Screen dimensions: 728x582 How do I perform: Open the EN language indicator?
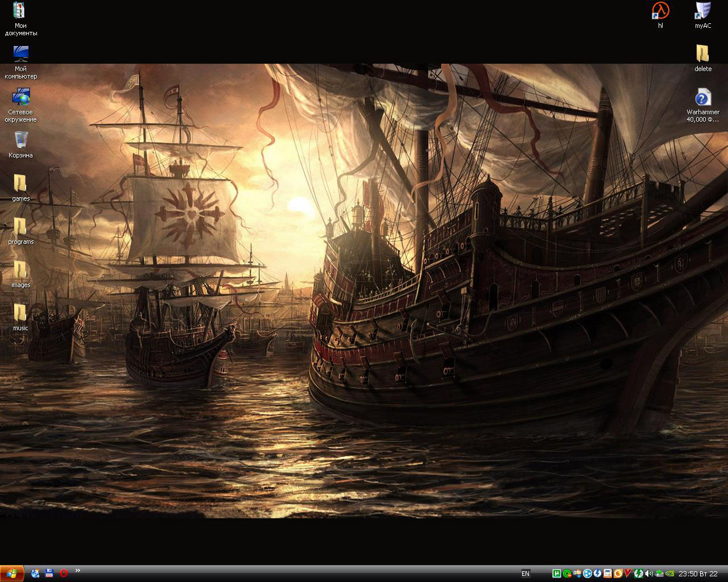525,573
